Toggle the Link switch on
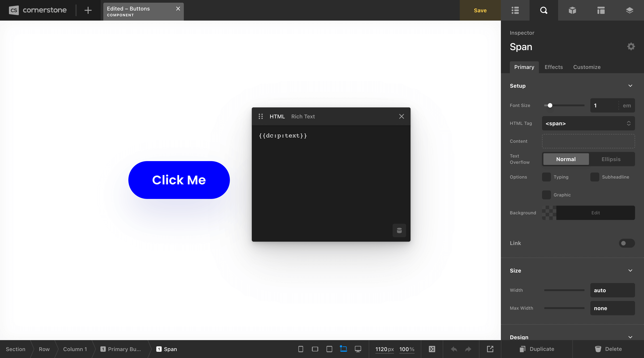Viewport: 644px width, 358px height. click(627, 243)
